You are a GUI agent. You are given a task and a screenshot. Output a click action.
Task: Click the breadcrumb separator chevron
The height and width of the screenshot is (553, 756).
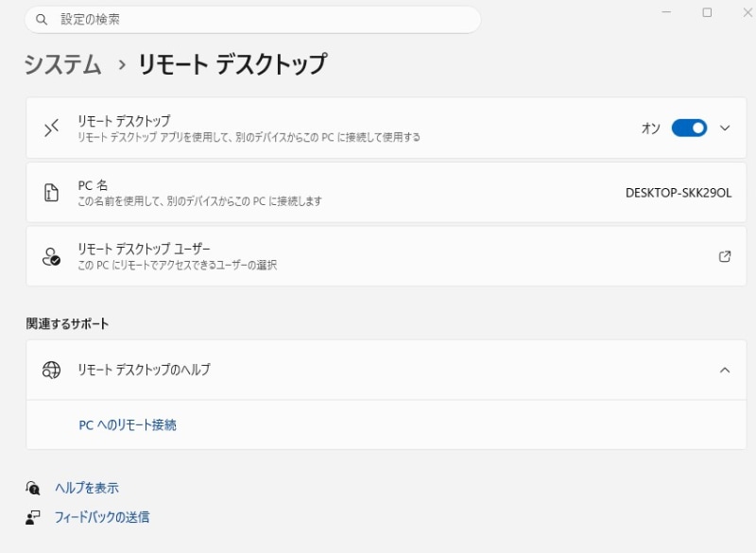click(x=122, y=64)
